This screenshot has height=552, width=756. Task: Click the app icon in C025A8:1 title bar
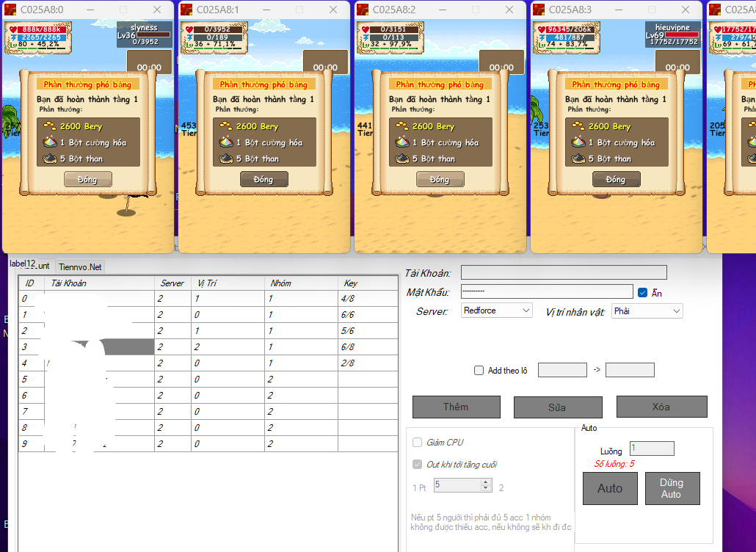[186, 10]
